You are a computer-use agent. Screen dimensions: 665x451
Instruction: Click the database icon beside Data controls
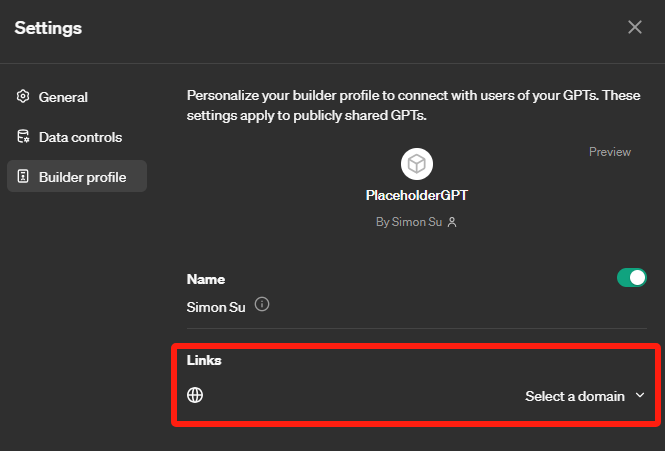(22, 137)
